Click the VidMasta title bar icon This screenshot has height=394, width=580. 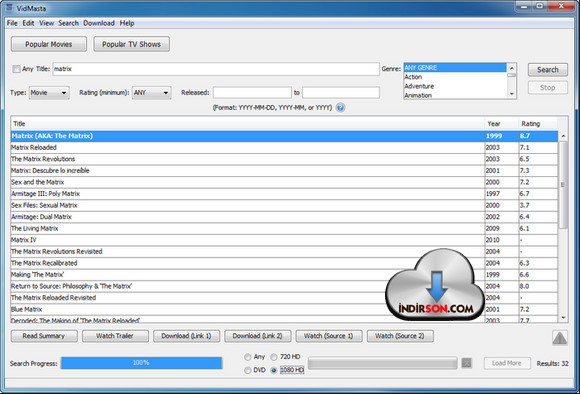click(9, 8)
